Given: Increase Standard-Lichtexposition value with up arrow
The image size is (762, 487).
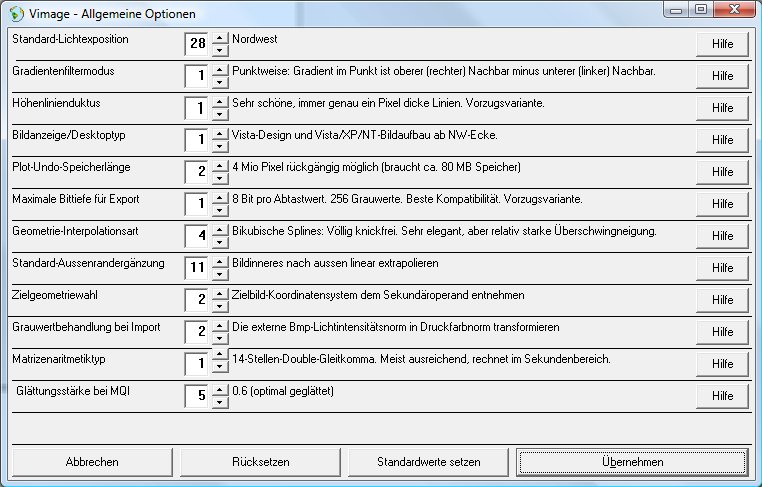Looking at the screenshot, I should (x=220, y=37).
